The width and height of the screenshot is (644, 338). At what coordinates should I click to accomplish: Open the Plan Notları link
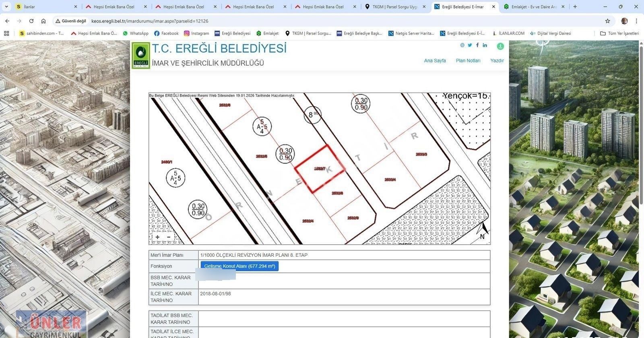[468, 61]
